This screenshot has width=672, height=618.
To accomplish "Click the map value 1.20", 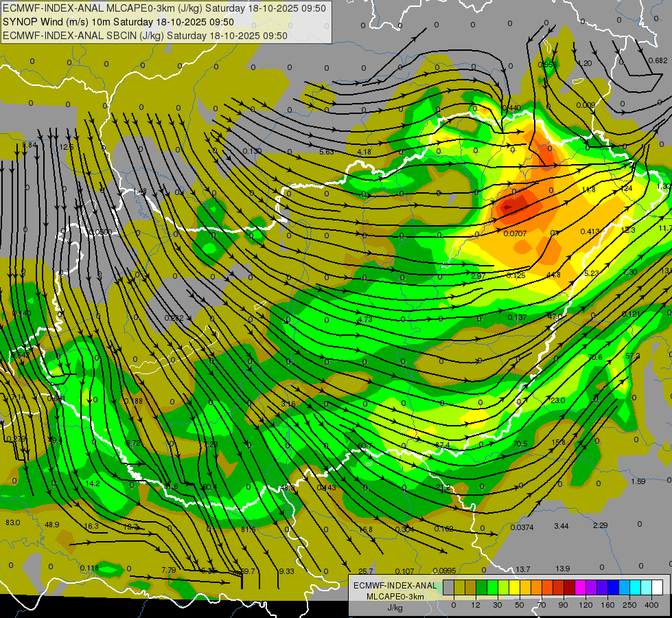I will pyautogui.click(x=585, y=63).
